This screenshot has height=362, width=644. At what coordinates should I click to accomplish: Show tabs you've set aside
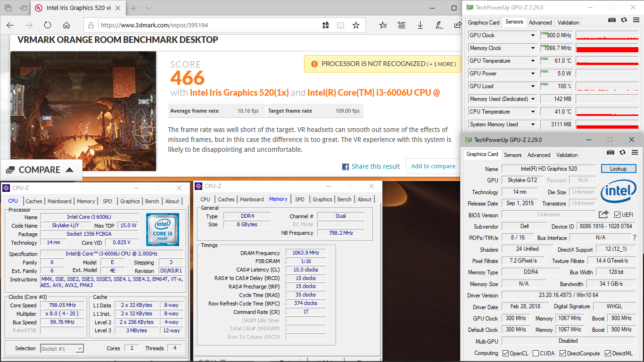pos(8,8)
